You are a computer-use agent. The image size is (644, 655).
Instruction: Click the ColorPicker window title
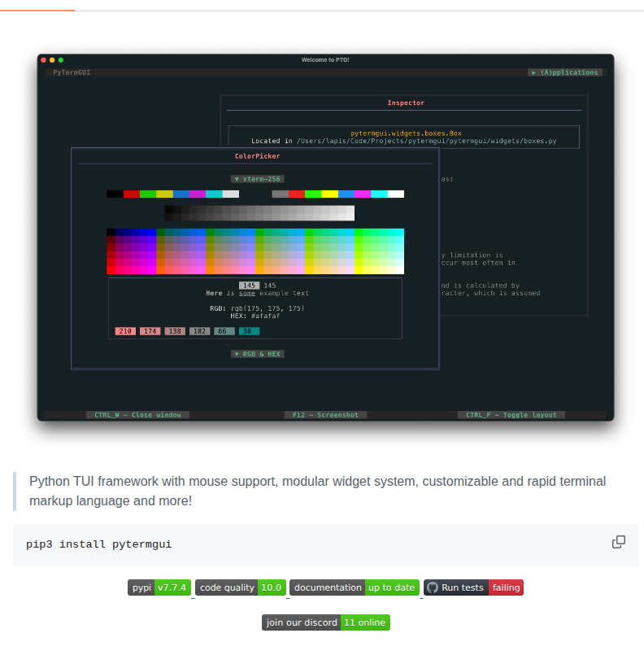(x=257, y=155)
